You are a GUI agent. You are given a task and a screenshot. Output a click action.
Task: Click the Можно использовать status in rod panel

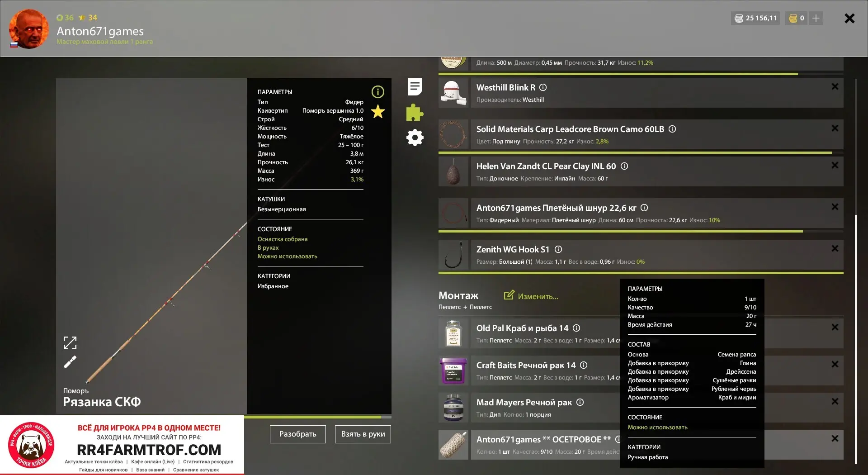(288, 256)
